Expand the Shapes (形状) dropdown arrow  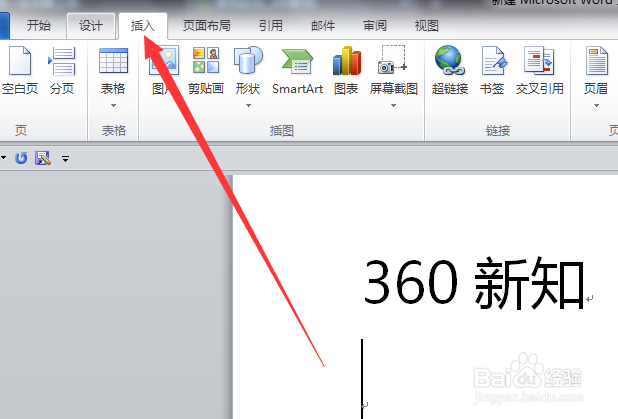248,105
